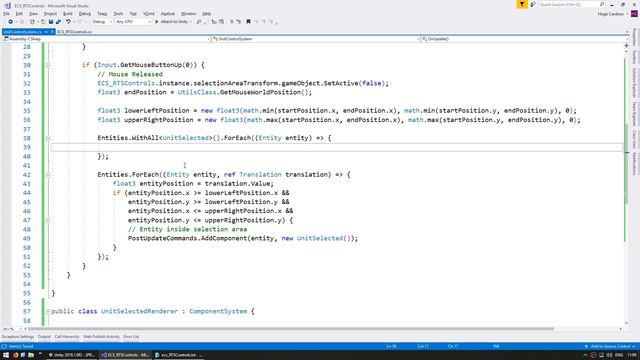
Task: Click the Start arrow beside Attach to Unity
Action: 157,22
